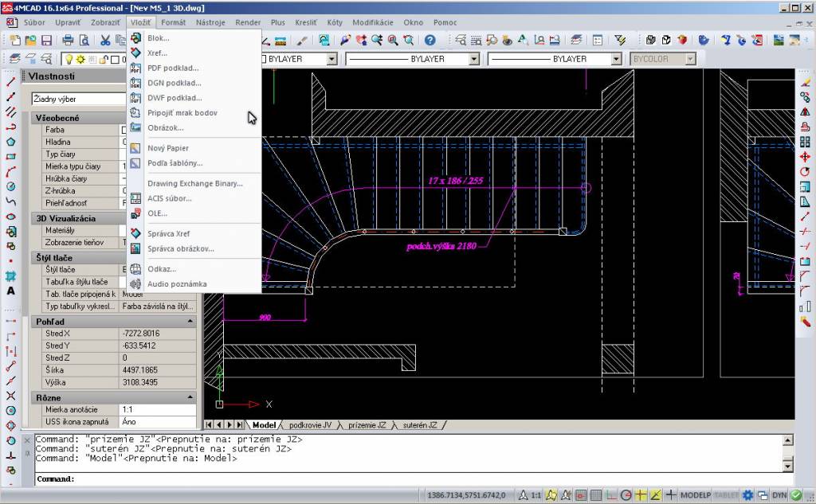Click the layer color square swatch

[116, 59]
